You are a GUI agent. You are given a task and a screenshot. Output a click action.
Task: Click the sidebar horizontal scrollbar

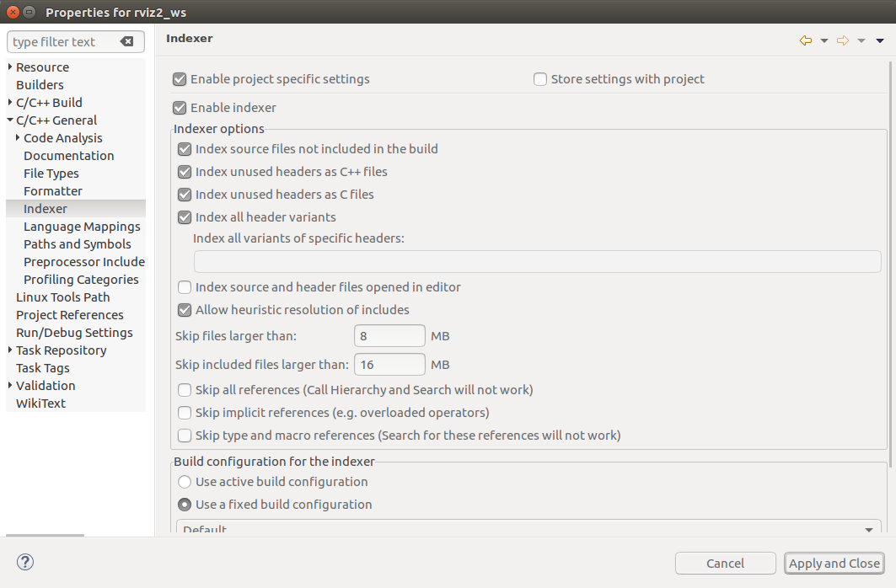[46, 535]
